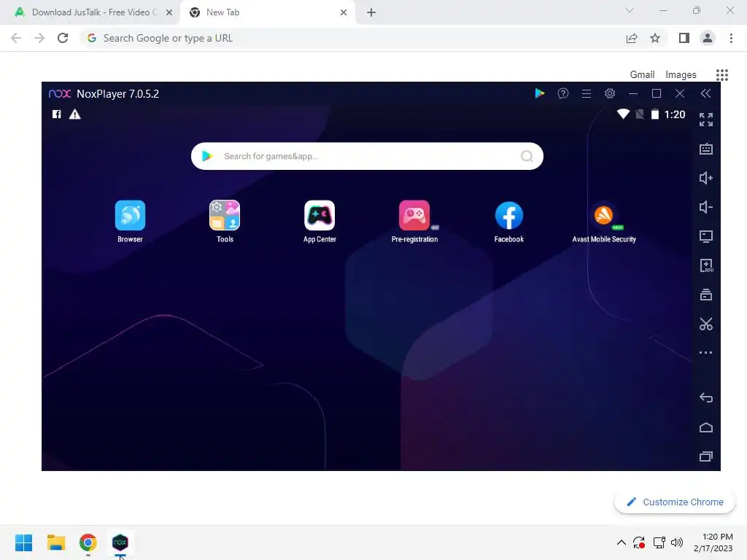Click the warning triangle notification icon
Viewport: 747px width, 560px height.
click(x=75, y=114)
